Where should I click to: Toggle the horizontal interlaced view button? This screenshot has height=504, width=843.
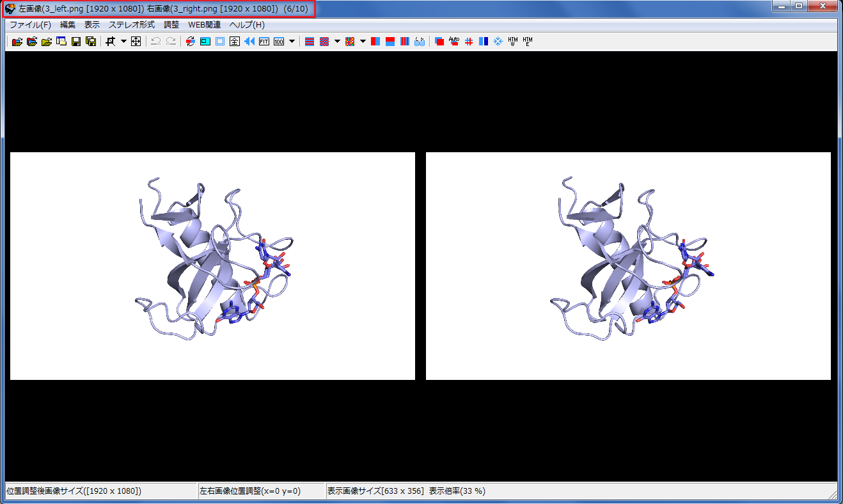coord(309,42)
